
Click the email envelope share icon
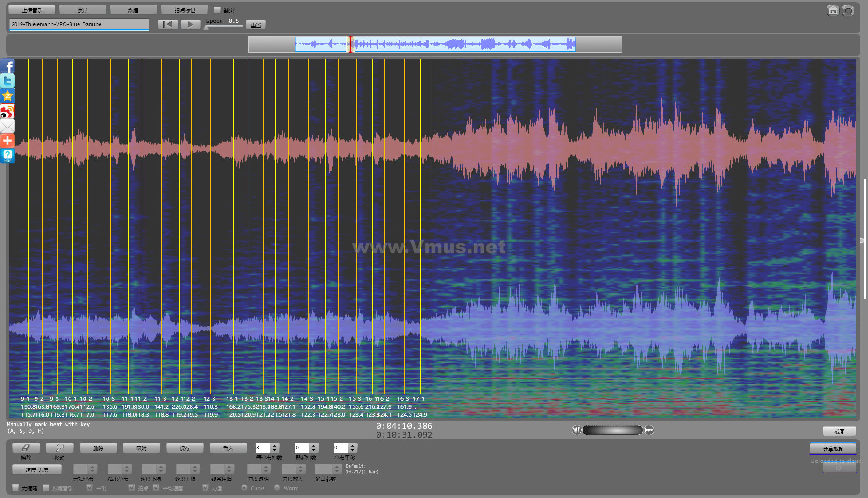tap(7, 126)
